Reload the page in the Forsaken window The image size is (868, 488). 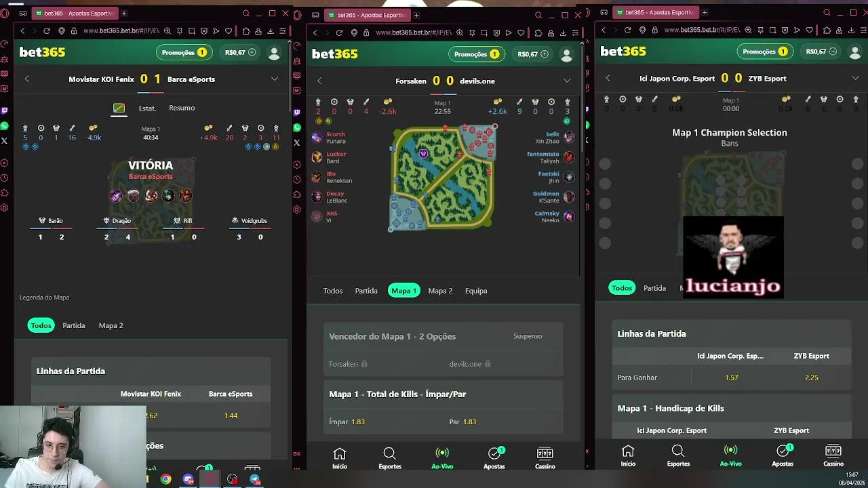click(x=339, y=33)
